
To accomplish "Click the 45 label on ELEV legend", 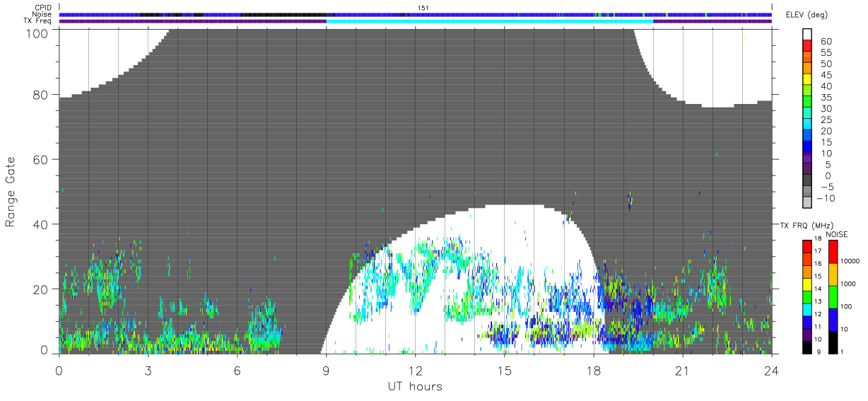I will tap(826, 75).
